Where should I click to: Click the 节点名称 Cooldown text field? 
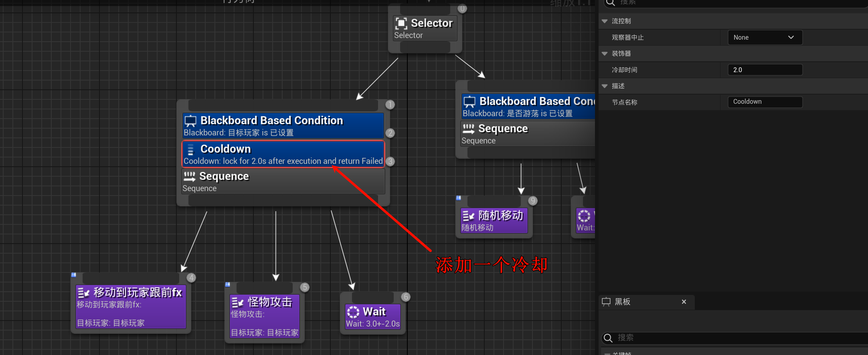pyautogui.click(x=765, y=102)
